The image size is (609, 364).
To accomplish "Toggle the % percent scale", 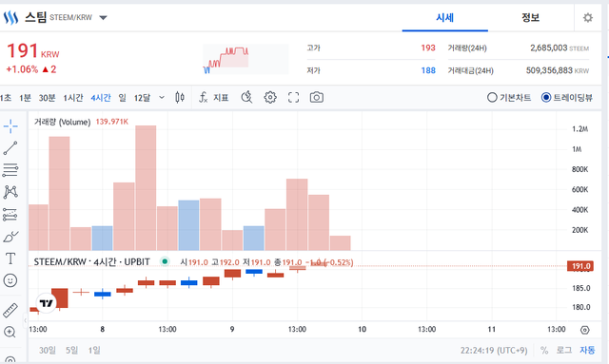I will pyautogui.click(x=544, y=351).
